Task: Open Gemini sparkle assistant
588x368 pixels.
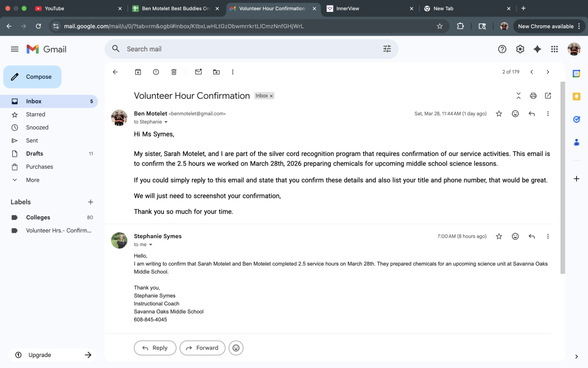Action: point(537,49)
